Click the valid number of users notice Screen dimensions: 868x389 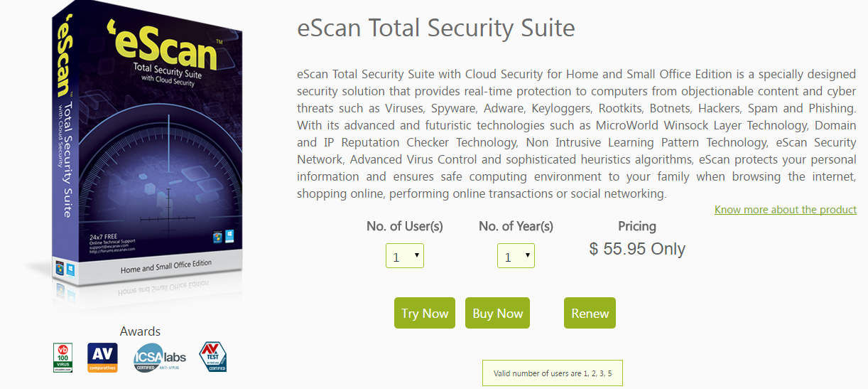point(552,373)
